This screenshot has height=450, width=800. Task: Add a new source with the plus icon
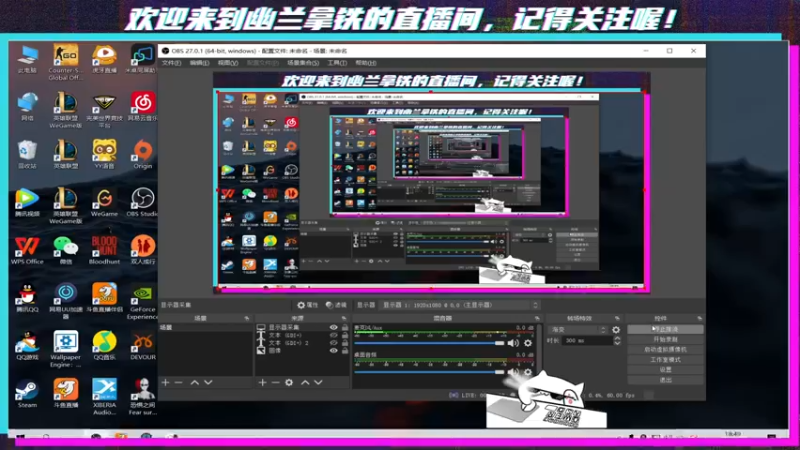pos(262,382)
